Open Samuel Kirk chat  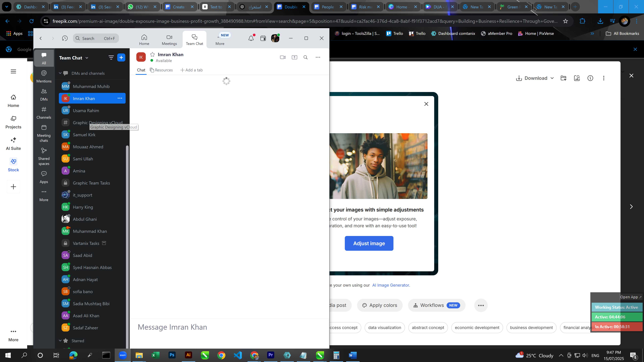pos(92,135)
